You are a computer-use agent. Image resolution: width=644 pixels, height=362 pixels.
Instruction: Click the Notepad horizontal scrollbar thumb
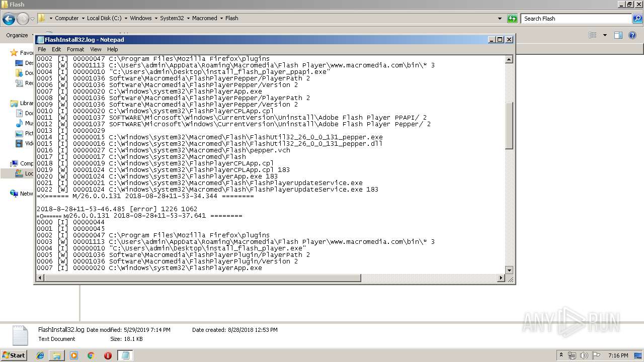pos(203,278)
